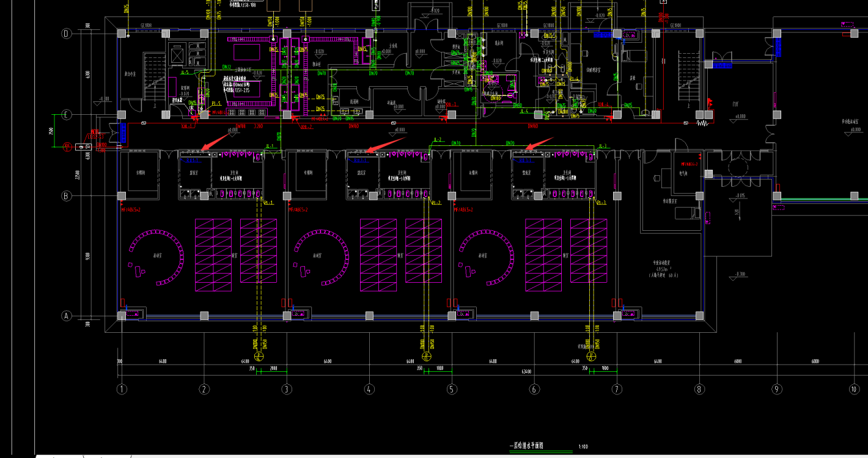Pick grid axis bubble number 5

[452, 389]
